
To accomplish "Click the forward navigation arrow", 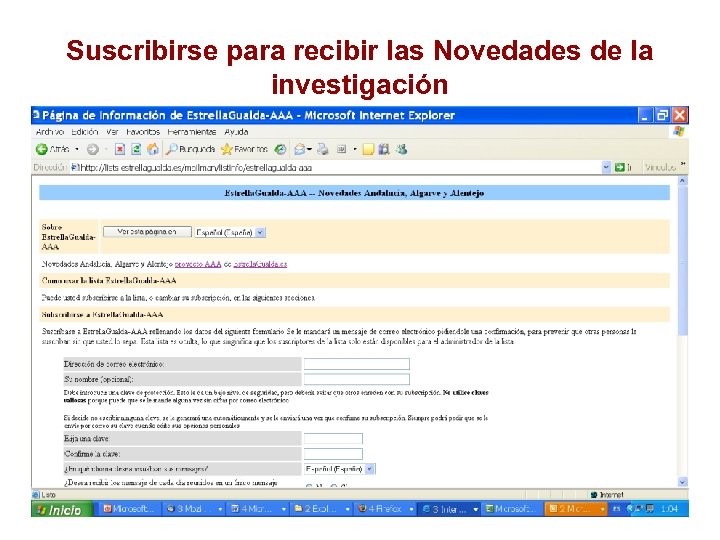I will click(92, 149).
